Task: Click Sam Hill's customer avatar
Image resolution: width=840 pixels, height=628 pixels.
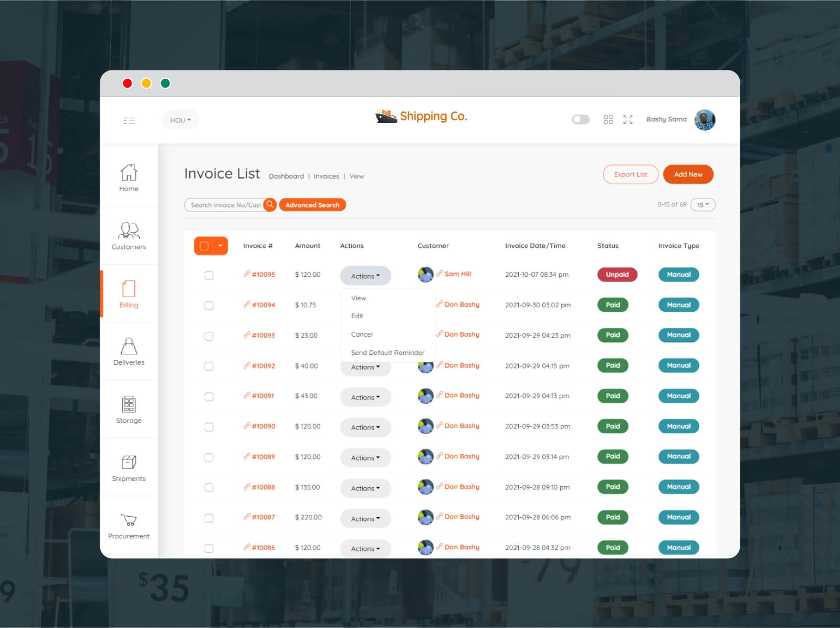Action: 425,274
